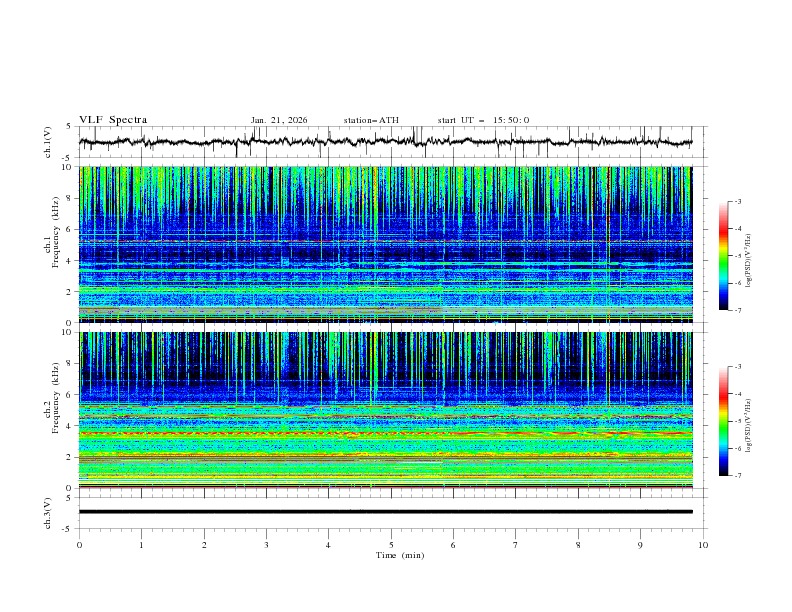Click time axis tick label "3"
Image resolution: width=792 pixels, height=612 pixels.
click(266, 545)
